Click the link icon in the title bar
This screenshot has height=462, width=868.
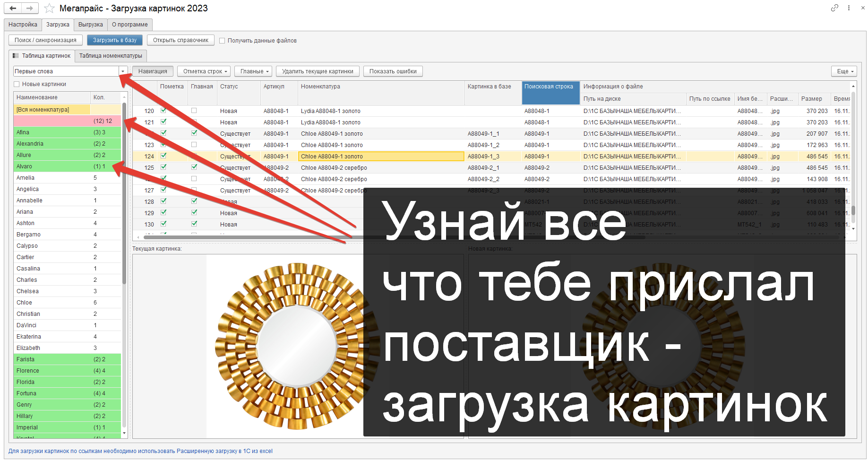[x=834, y=8]
